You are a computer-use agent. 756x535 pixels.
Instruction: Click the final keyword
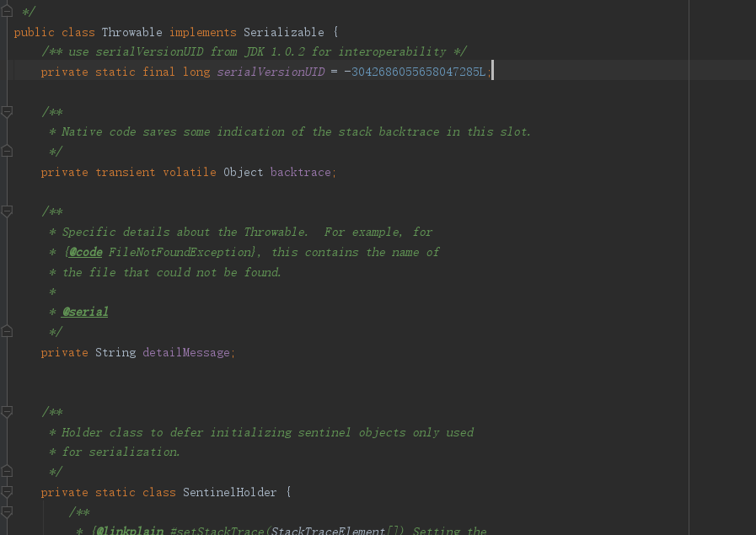pyautogui.click(x=158, y=72)
